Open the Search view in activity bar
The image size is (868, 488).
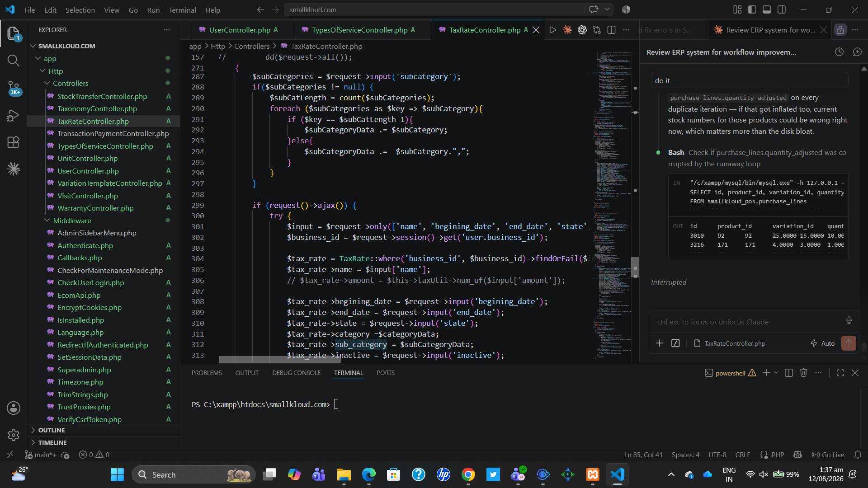[x=13, y=61]
